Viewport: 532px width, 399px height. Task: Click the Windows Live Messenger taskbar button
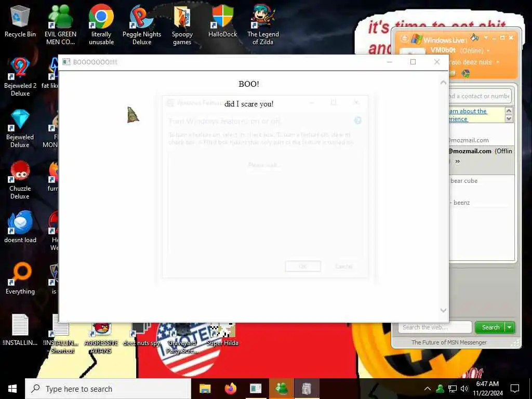[281, 389]
